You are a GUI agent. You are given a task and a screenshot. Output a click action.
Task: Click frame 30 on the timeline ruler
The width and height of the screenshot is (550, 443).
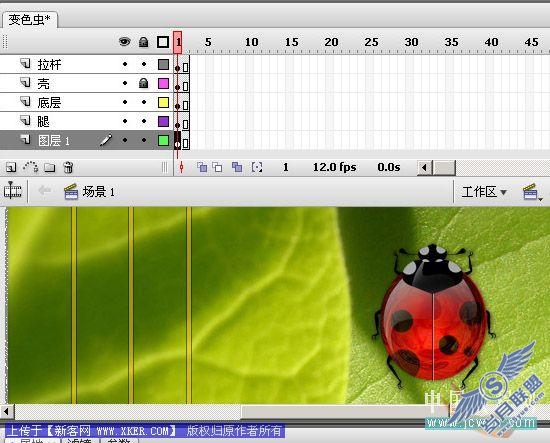point(411,42)
